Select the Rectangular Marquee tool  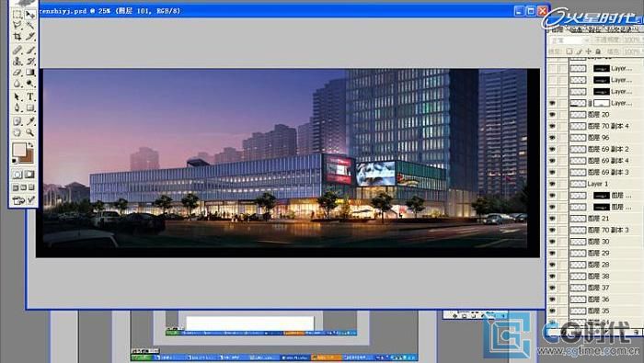point(17,15)
